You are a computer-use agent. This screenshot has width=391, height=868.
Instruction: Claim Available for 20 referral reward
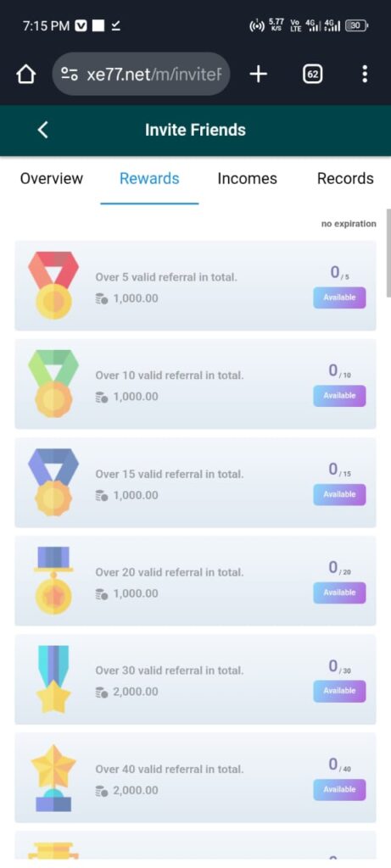click(339, 593)
